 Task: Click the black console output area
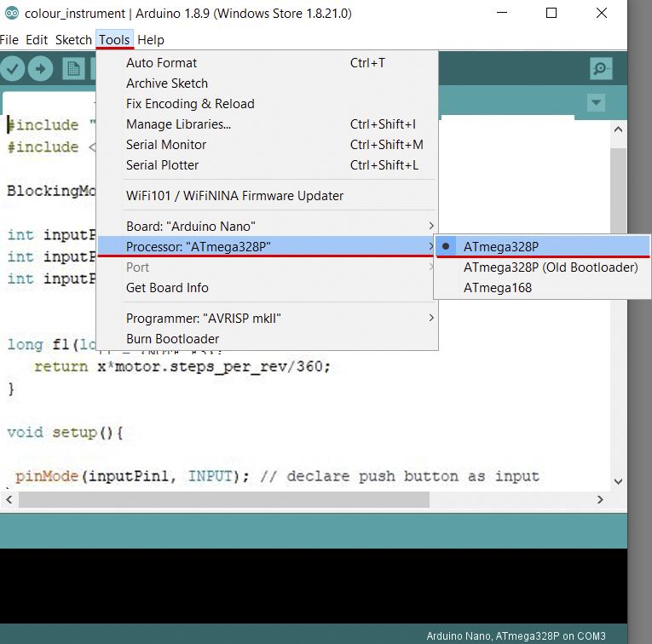click(314, 586)
